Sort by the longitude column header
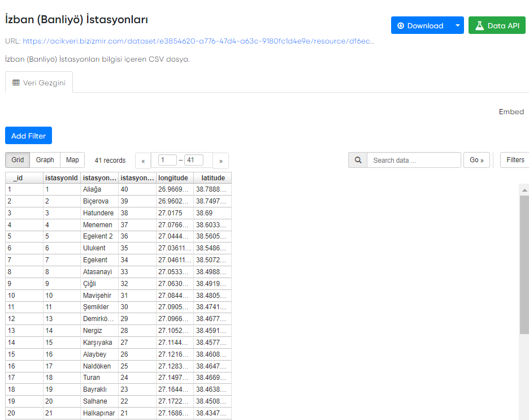This screenshot has width=529, height=420. 174,177
